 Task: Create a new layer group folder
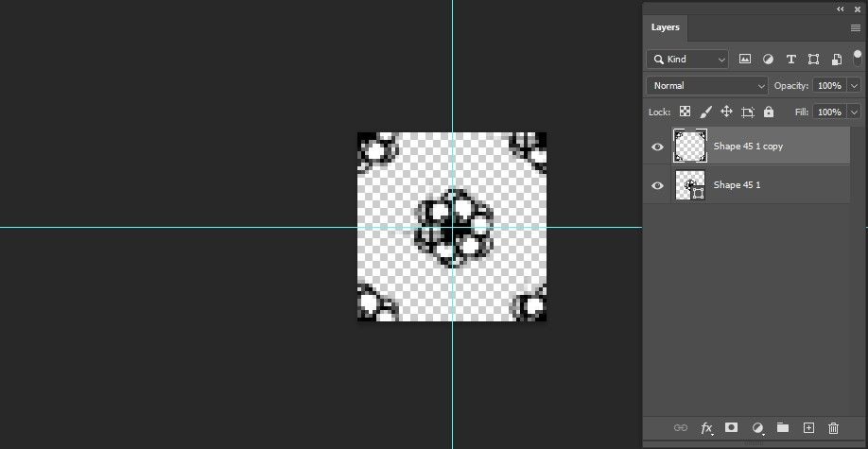[x=782, y=427]
